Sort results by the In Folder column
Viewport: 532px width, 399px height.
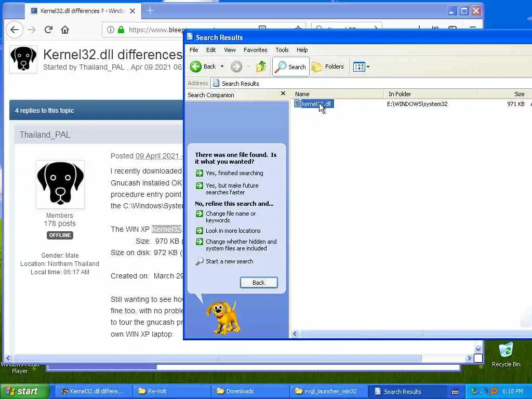pos(430,94)
